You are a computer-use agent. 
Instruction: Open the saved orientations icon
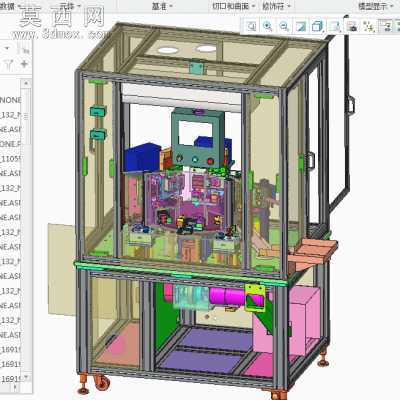335,26
